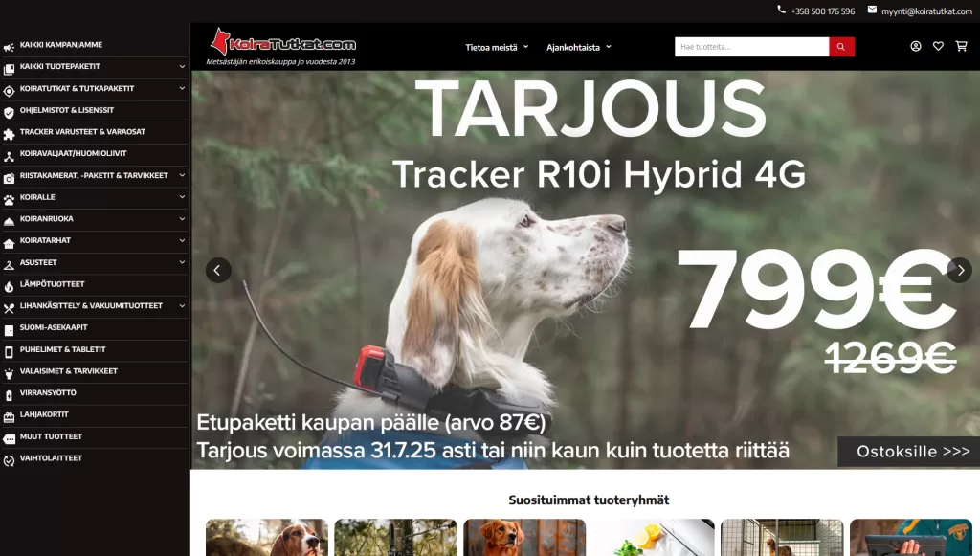Screen dimensions: 980x556
Task: Click the megaphone icon beside Kaikki kampanjamme
Action: (x=9, y=48)
